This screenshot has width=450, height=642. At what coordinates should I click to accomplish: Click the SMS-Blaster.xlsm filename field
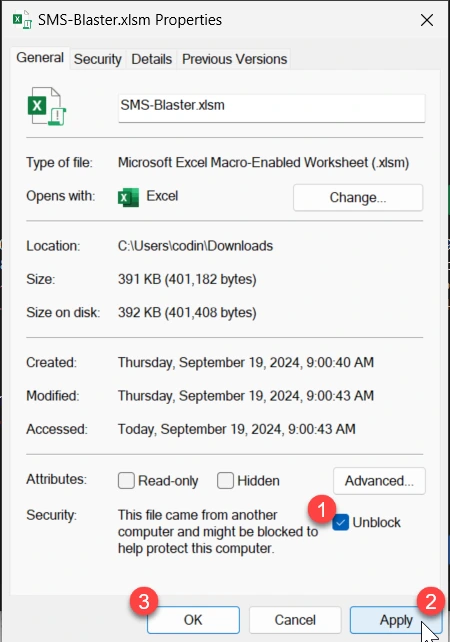[x=271, y=108]
